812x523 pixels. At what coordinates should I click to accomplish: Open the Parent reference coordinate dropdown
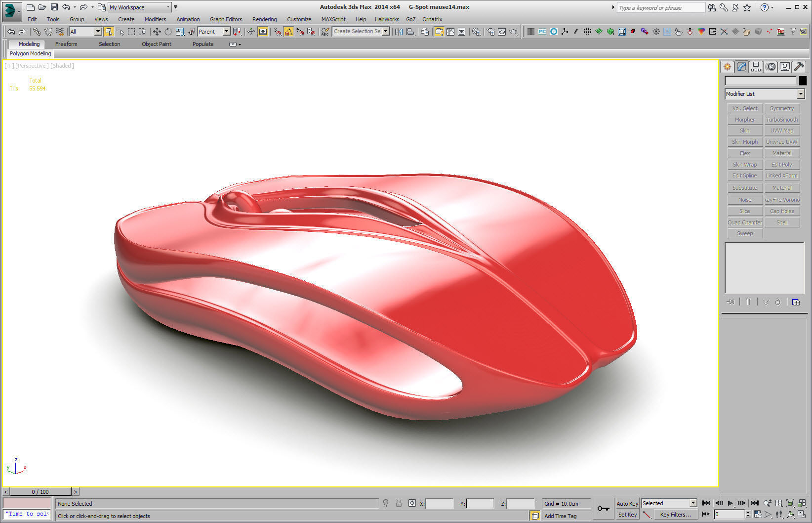click(214, 32)
